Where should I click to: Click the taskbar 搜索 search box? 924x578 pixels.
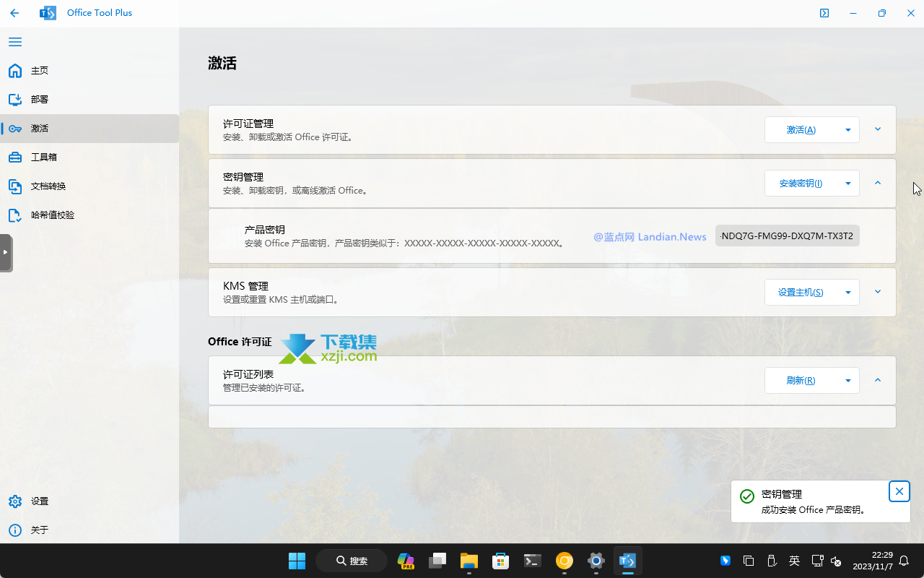352,561
